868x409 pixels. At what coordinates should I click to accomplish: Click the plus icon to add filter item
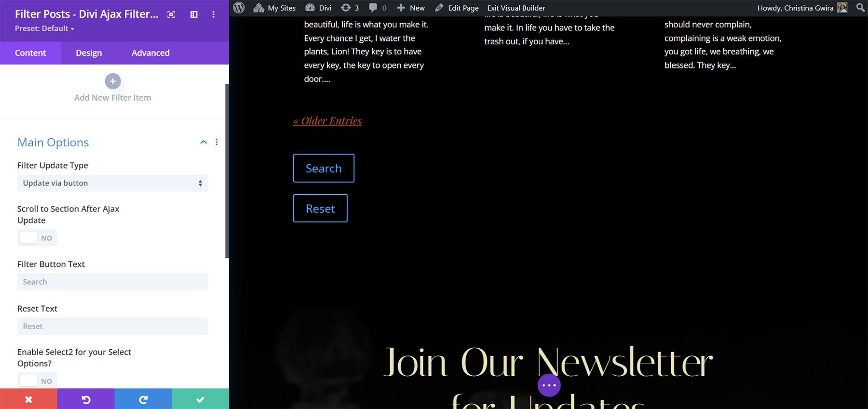click(x=113, y=81)
